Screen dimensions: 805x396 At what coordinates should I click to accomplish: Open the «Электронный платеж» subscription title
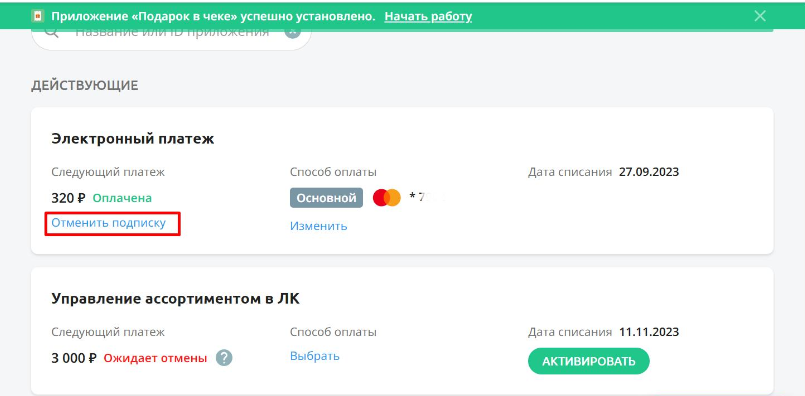coord(132,139)
